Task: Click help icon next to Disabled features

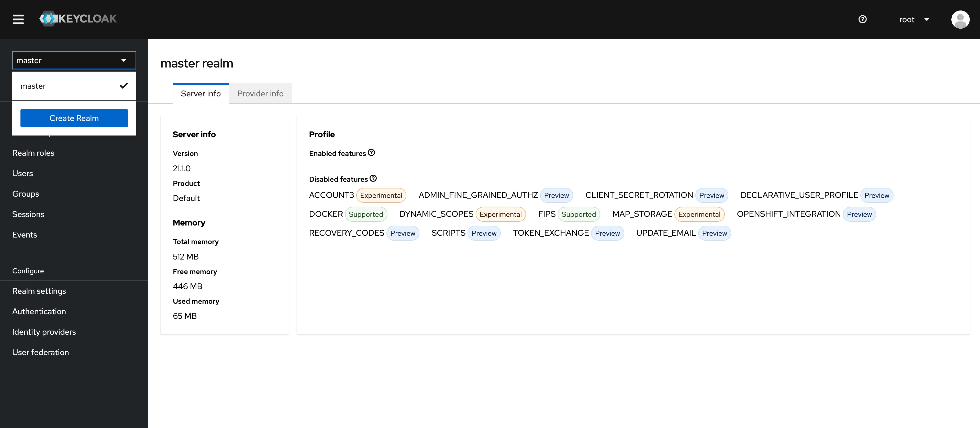Action: click(373, 178)
